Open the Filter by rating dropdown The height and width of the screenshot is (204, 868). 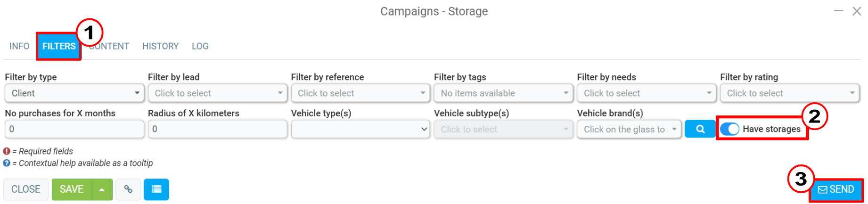[790, 93]
